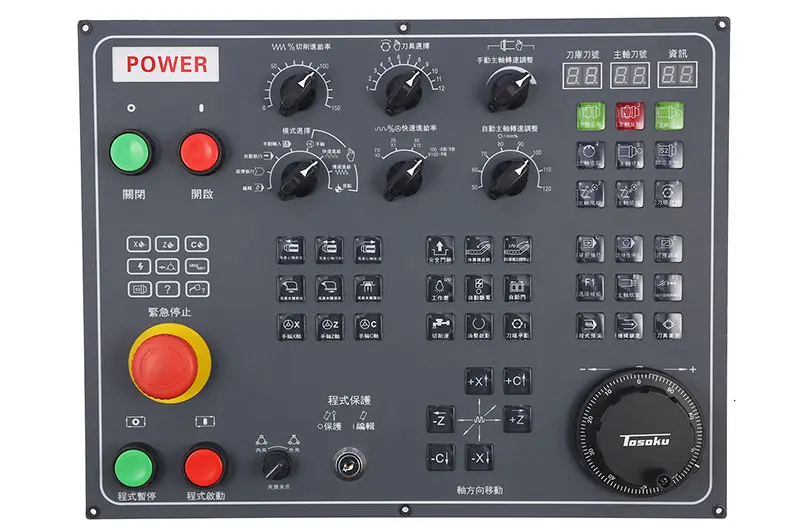Tap the 油壓啟動 hydraulic start key
The image size is (800, 532).
tap(479, 326)
